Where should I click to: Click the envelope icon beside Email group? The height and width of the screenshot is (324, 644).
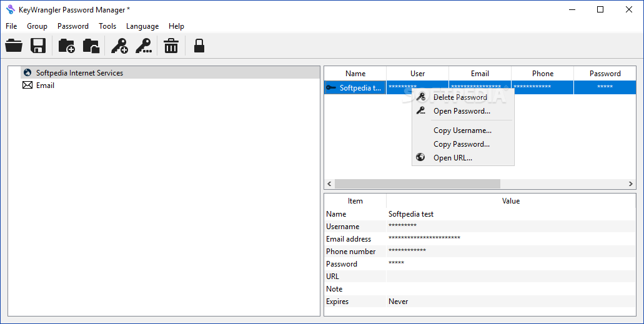[x=27, y=85]
